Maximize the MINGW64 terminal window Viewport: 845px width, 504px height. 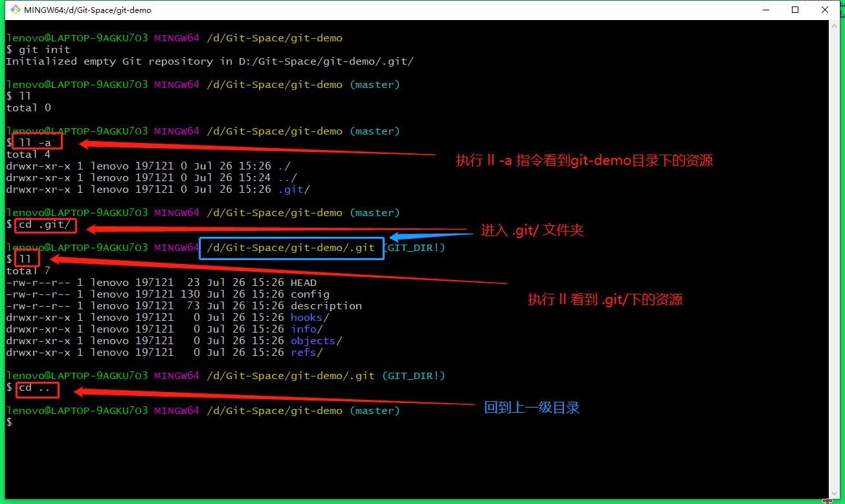[795, 10]
